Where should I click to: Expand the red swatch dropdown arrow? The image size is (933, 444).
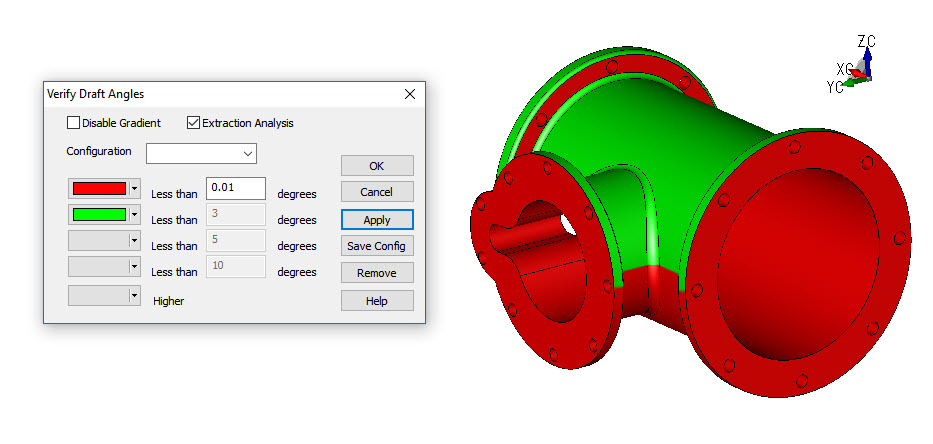pyautogui.click(x=134, y=188)
